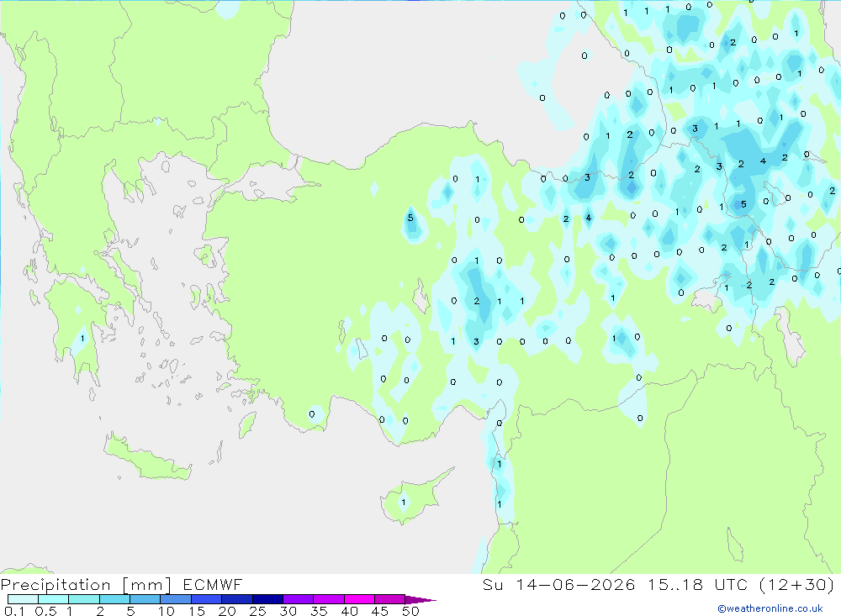Viewport: 841px width, 616px height.
Task: Click the 'Precipitation' title word
Action: pyautogui.click(x=56, y=585)
